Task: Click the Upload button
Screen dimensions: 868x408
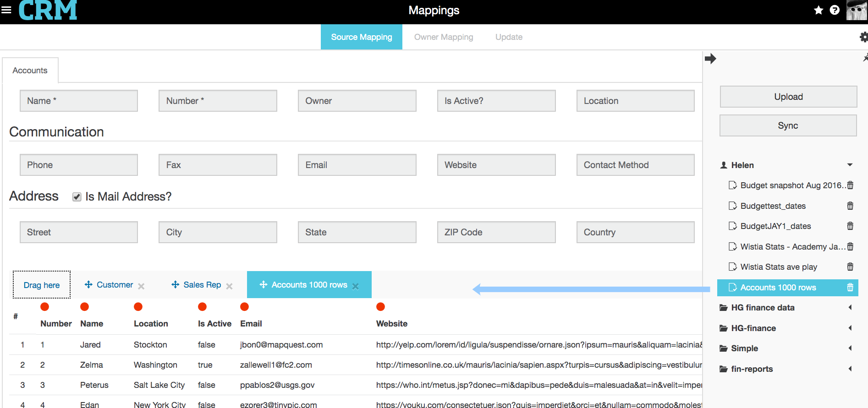Action: pos(788,97)
